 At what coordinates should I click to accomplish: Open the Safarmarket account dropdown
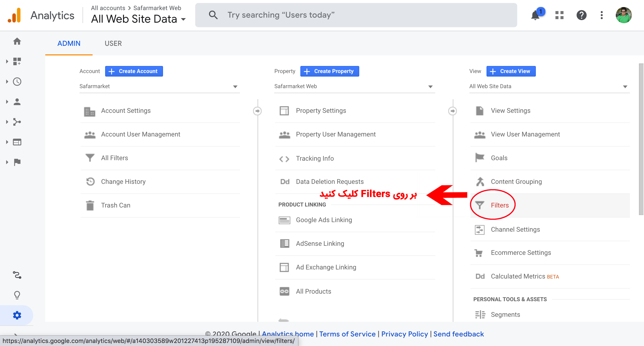tap(159, 86)
